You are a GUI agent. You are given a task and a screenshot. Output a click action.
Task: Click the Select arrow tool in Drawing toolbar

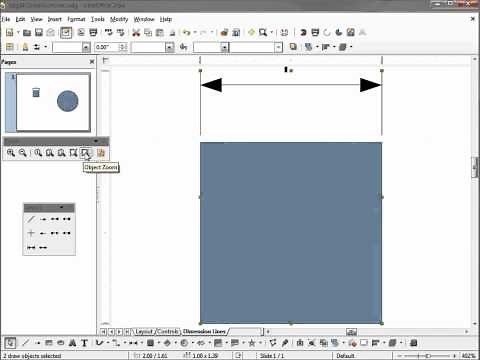click(10, 343)
